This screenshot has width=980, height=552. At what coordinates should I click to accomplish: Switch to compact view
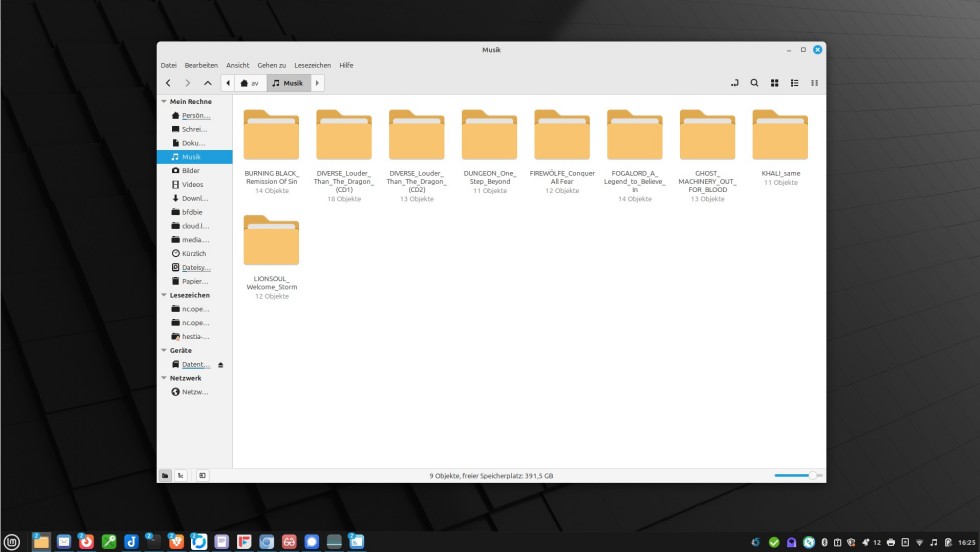[814, 83]
